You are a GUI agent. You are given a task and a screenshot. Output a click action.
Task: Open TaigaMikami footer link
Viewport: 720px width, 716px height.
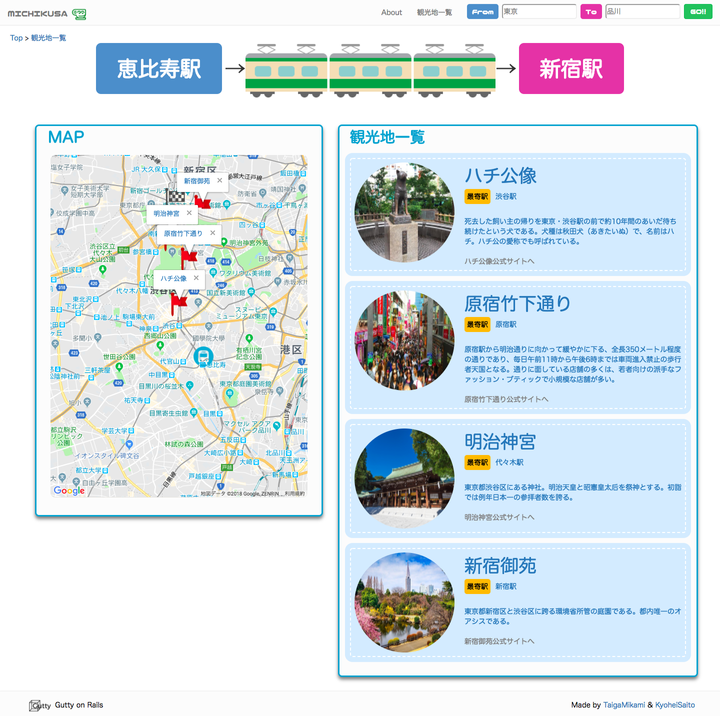point(624,705)
